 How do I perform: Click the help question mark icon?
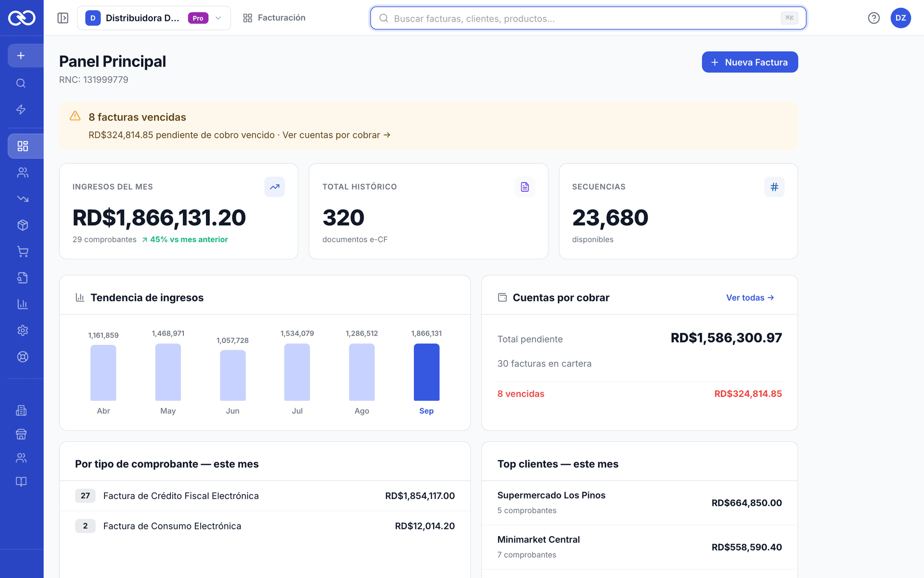pos(874,18)
